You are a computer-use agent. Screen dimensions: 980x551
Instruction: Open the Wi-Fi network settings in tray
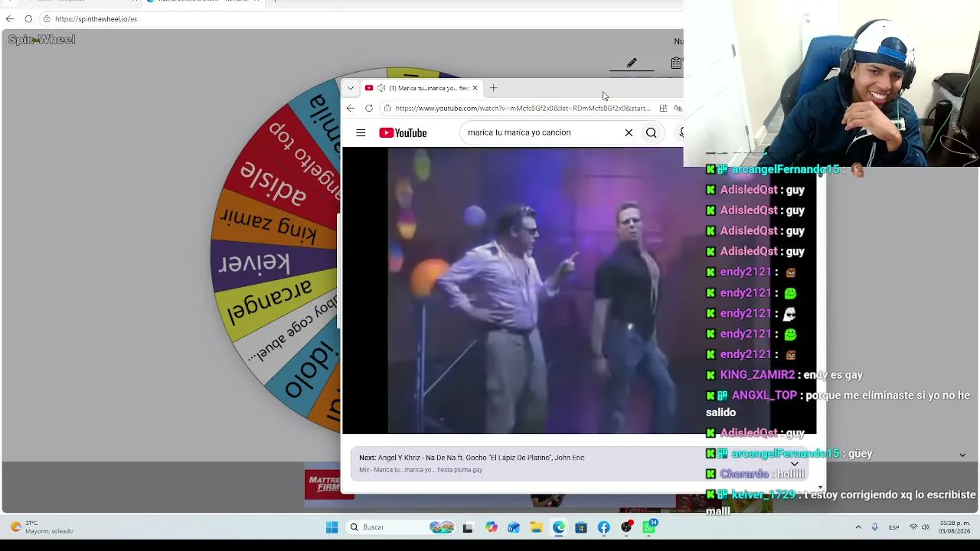pyautogui.click(x=913, y=527)
